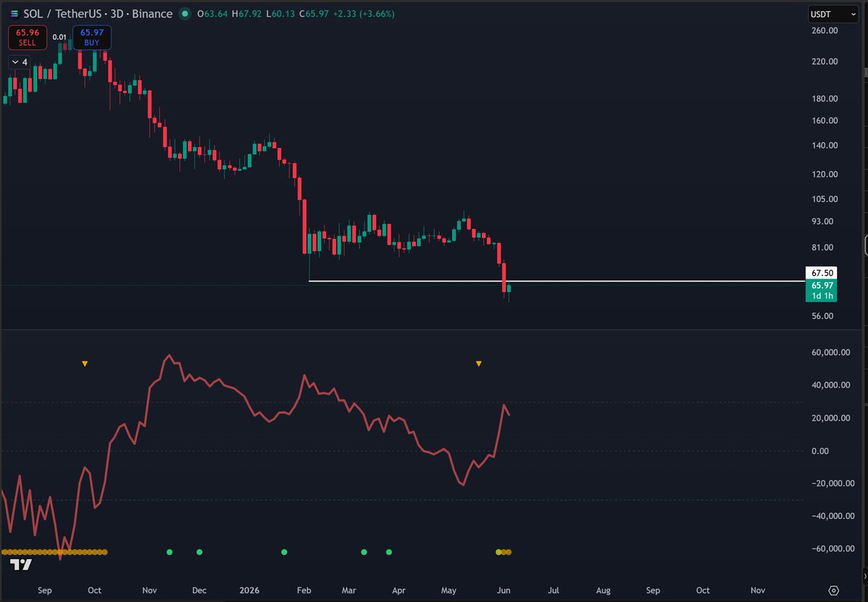This screenshot has height=602, width=868.
Task: Click the TradingView logo
Action: coord(22,565)
